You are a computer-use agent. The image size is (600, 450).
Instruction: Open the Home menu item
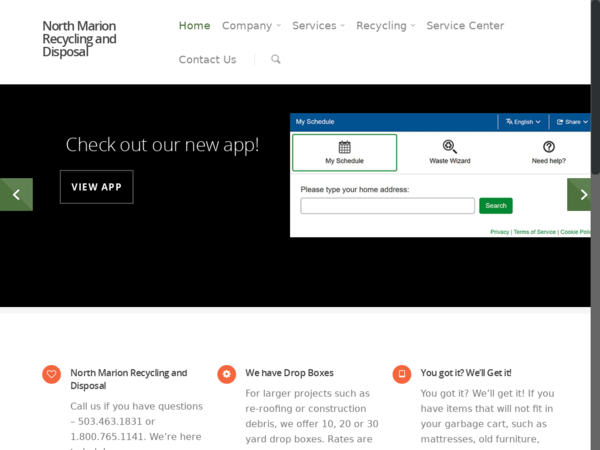pyautogui.click(x=194, y=26)
